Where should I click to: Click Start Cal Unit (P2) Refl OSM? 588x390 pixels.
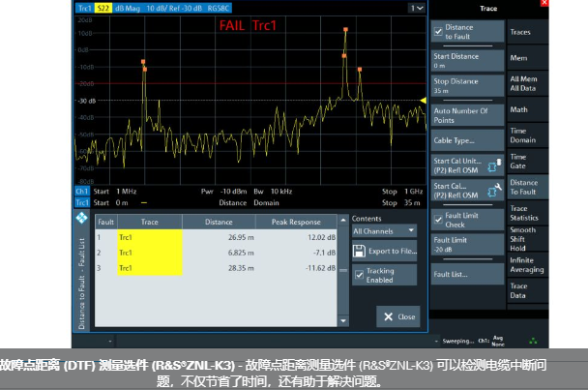tap(467, 165)
